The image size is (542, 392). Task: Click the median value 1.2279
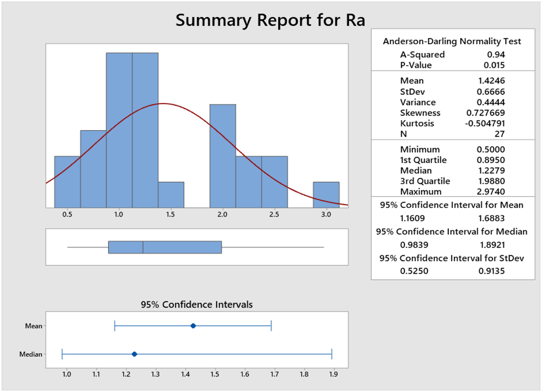[x=491, y=171]
